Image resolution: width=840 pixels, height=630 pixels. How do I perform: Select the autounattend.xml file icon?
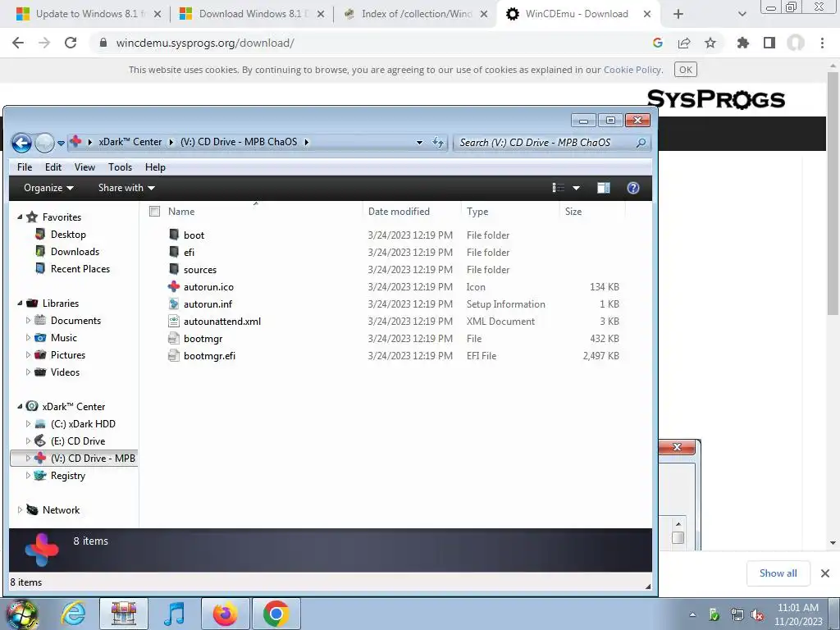[x=174, y=321]
